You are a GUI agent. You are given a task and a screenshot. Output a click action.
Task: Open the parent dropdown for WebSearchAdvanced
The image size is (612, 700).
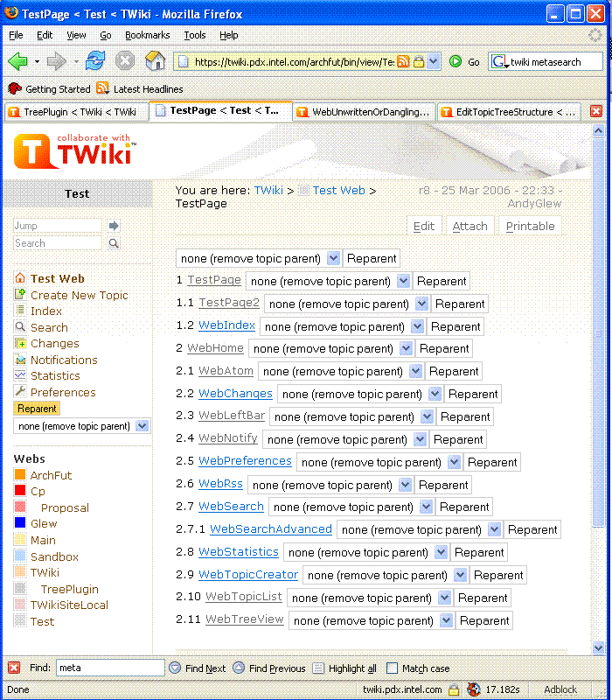[x=494, y=530]
